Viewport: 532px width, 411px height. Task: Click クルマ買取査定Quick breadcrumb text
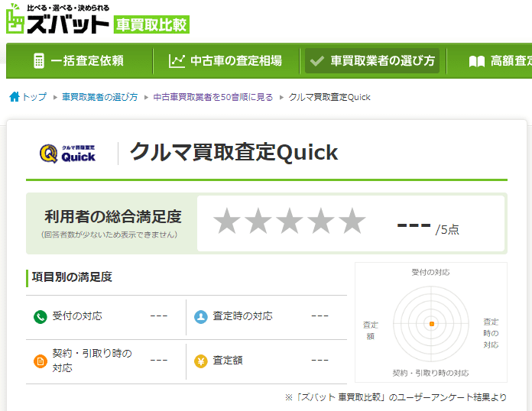[329, 97]
